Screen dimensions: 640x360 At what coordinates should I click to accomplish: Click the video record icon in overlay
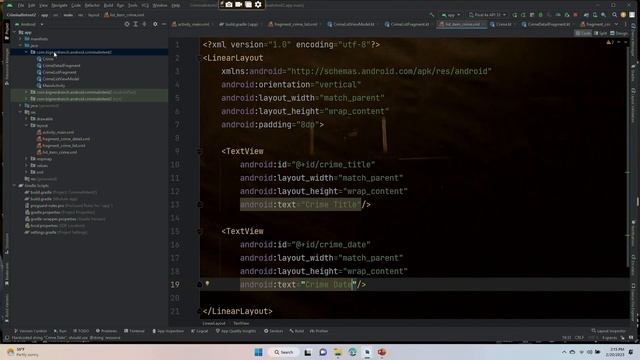point(239,4)
